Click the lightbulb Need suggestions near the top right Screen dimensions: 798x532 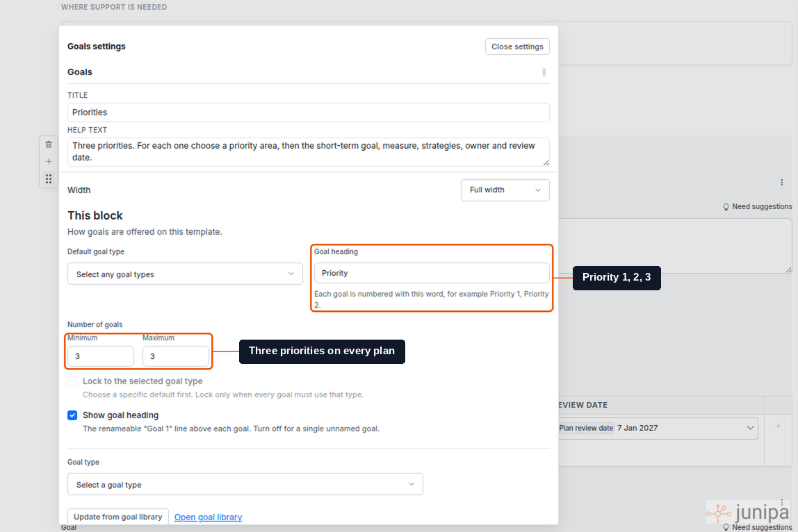pyautogui.click(x=757, y=206)
